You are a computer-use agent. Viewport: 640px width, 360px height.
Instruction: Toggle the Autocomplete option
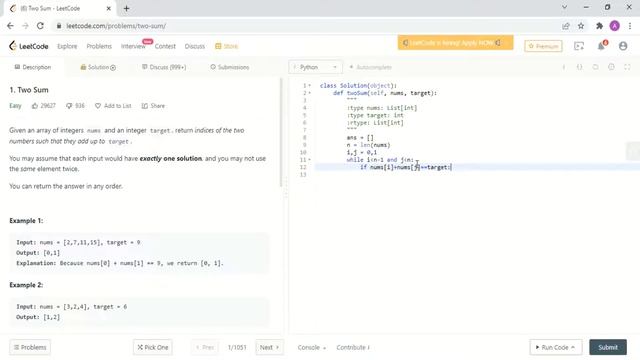click(x=371, y=67)
